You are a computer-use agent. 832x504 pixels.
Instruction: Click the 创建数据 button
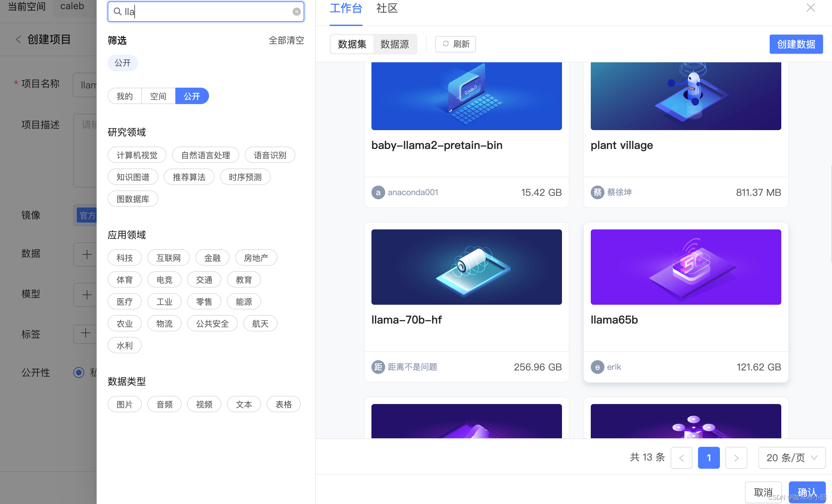(x=796, y=44)
